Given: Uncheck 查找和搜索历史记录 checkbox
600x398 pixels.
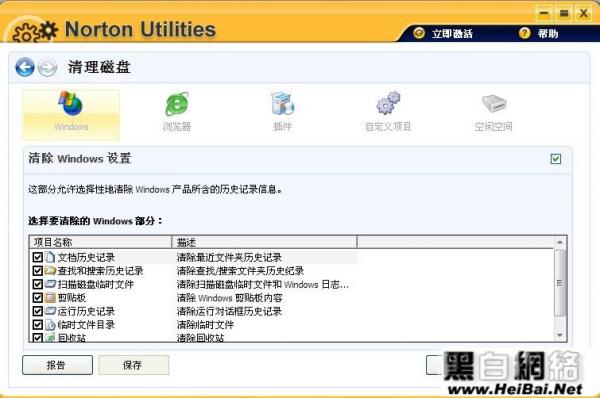Looking at the screenshot, I should 38,271.
